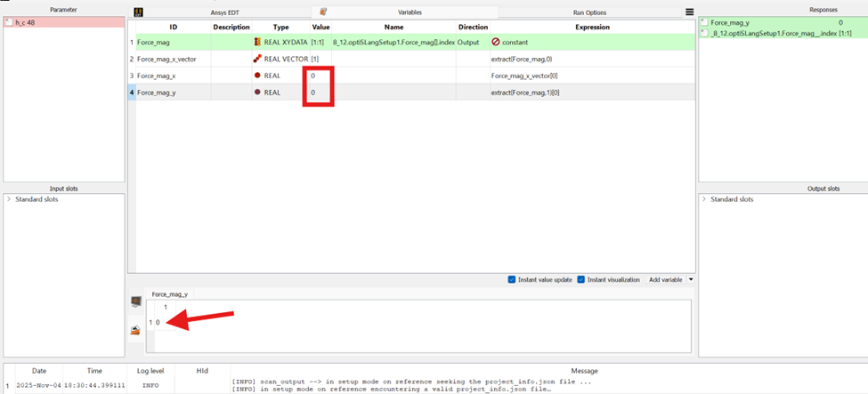
Task: Click the Name column header
Action: (x=393, y=27)
